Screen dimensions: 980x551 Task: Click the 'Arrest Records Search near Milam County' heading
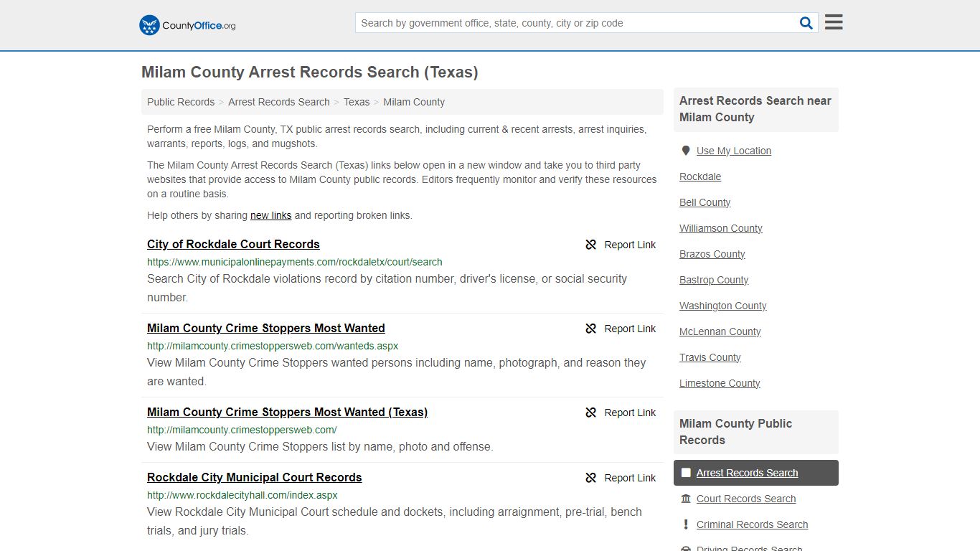point(755,109)
